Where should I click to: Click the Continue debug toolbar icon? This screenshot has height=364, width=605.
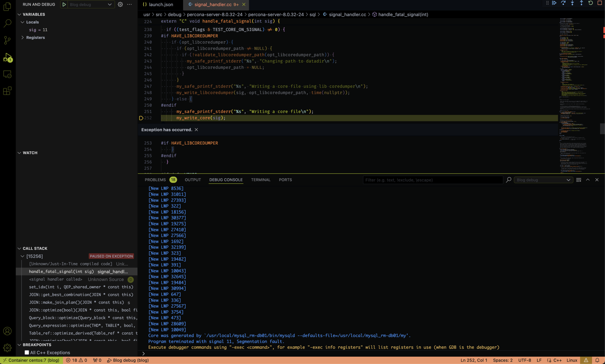coord(554,3)
